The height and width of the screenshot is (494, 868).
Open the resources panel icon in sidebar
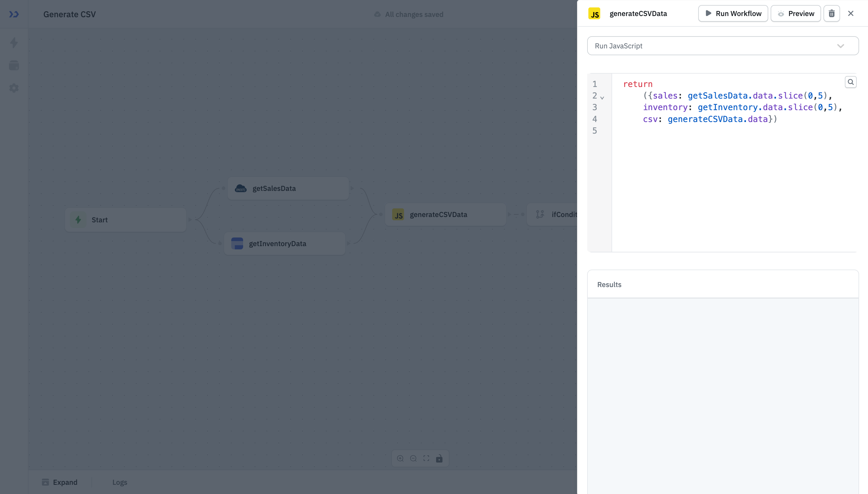[14, 65]
